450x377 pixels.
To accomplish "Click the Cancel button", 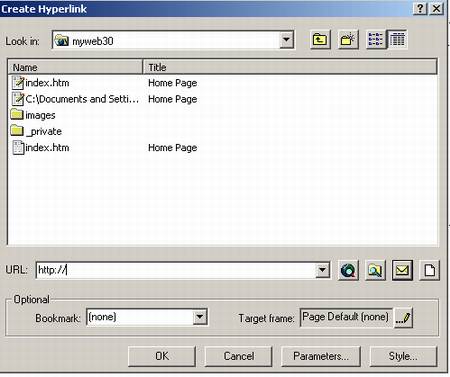I will (239, 356).
